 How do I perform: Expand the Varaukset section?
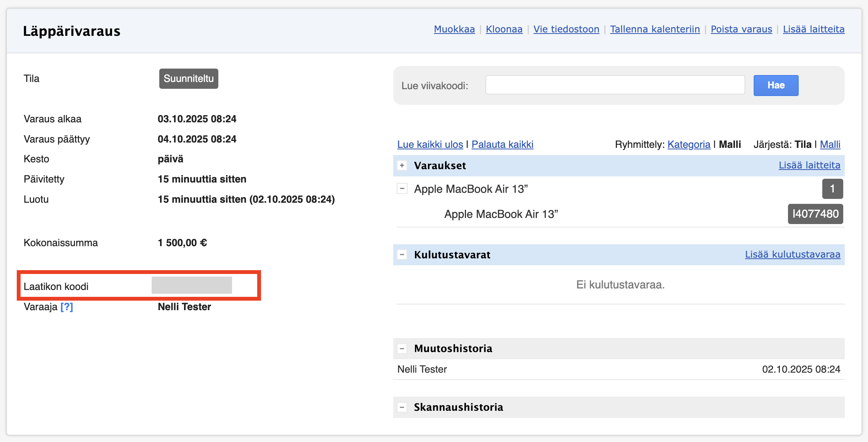pos(402,165)
